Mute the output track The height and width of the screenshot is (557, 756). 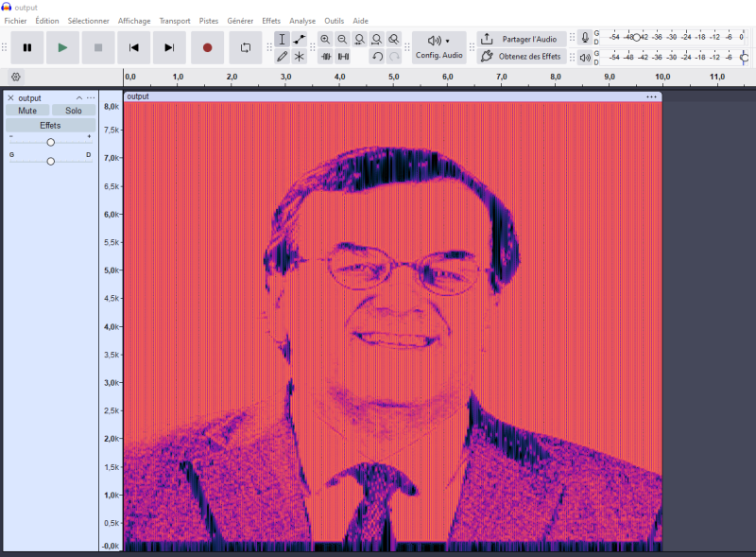27,110
